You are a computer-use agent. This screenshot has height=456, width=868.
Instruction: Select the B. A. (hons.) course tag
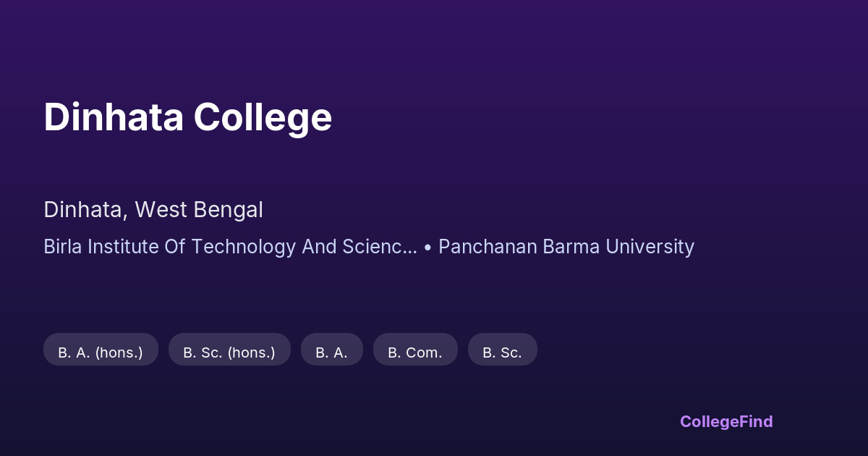click(x=101, y=352)
